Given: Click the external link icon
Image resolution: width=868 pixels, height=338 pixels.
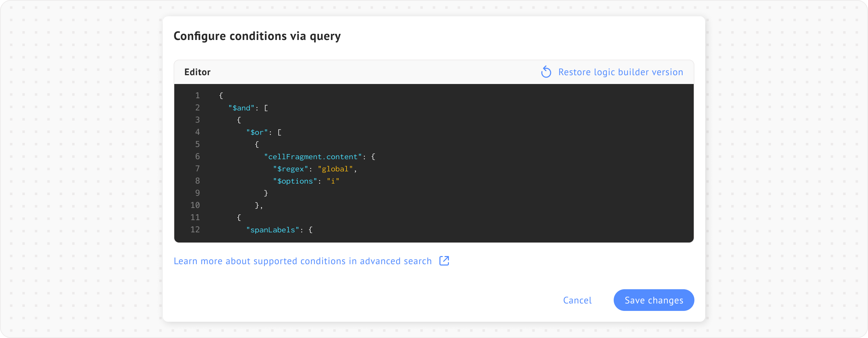Looking at the screenshot, I should coord(444,261).
